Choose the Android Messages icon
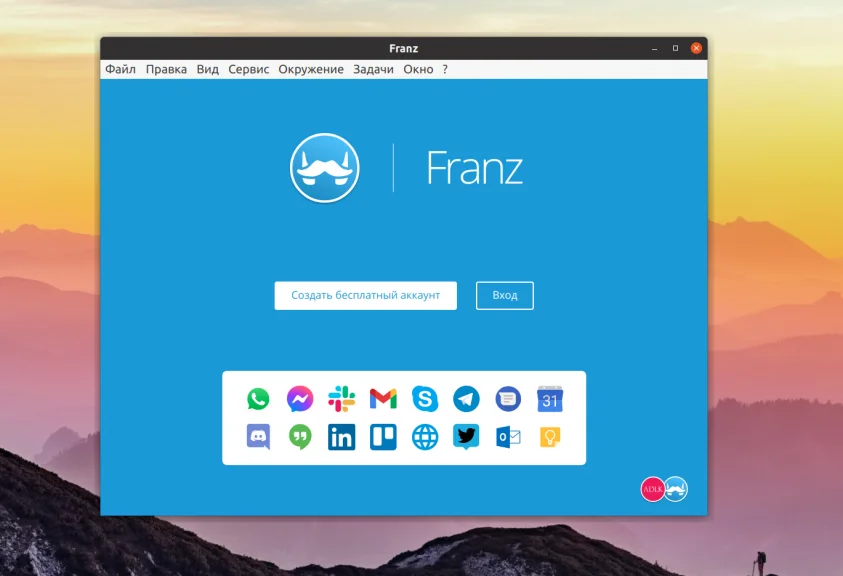Image resolution: width=843 pixels, height=576 pixels. click(x=508, y=399)
